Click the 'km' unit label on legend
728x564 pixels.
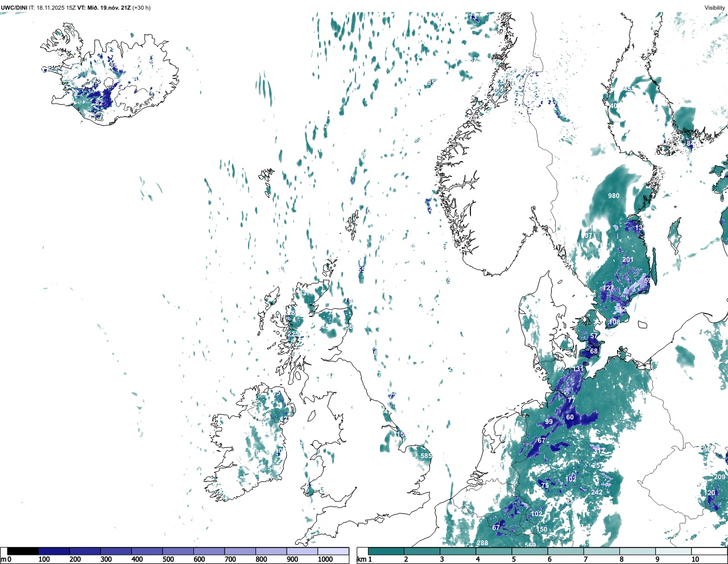(x=361, y=559)
